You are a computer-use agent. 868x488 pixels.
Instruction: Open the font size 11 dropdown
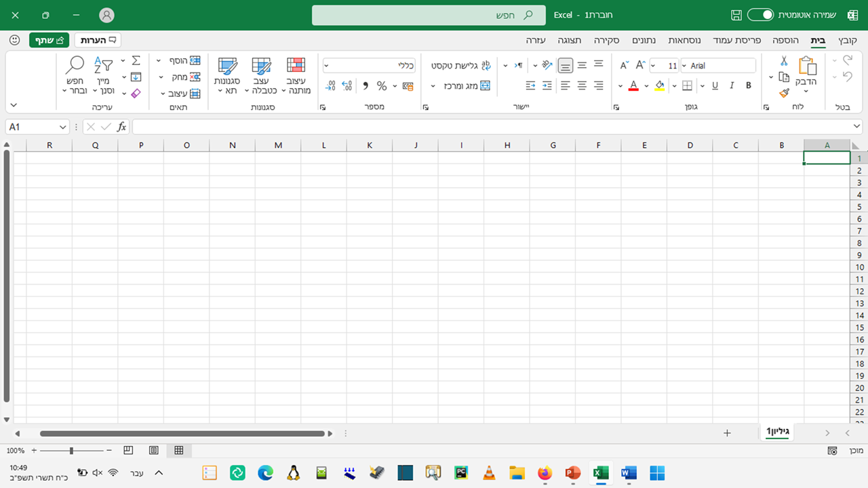click(653, 66)
